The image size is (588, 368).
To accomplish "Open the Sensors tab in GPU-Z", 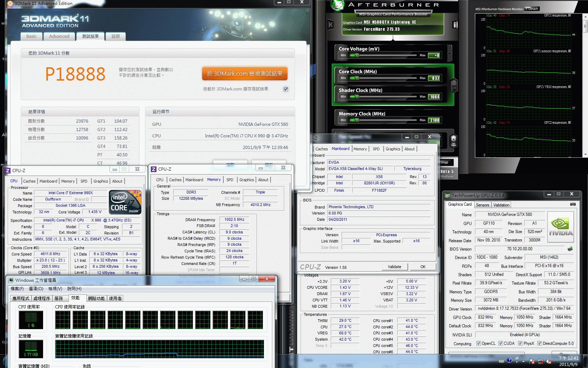I will 482,205.
